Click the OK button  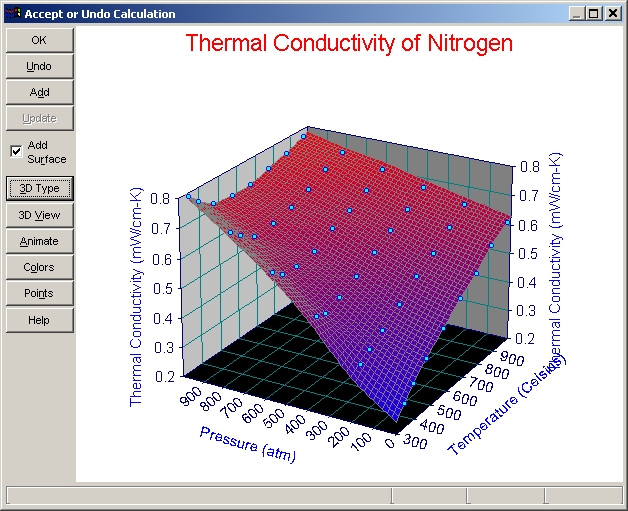[39, 40]
